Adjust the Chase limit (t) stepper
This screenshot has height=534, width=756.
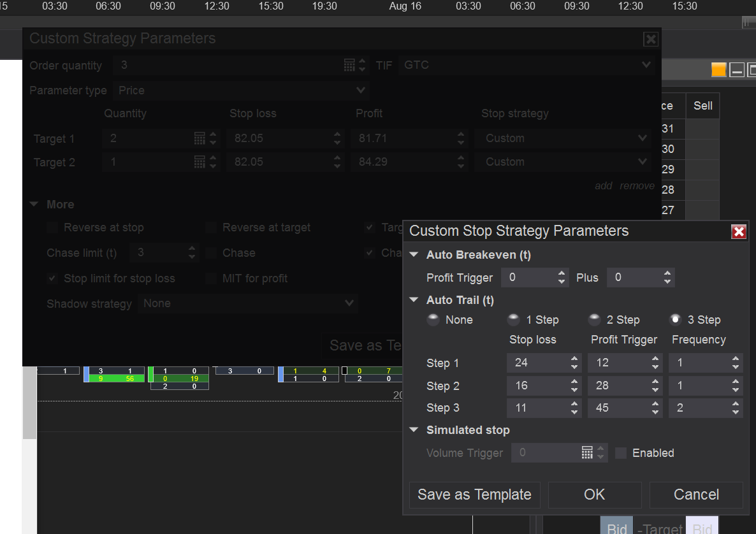coord(192,252)
